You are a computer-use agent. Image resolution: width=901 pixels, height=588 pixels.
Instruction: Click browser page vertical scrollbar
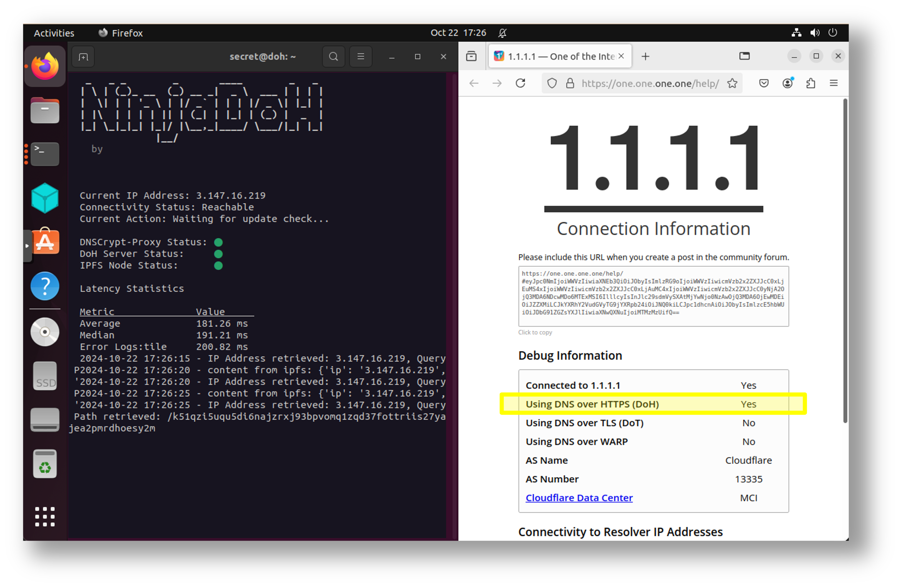pos(845,261)
